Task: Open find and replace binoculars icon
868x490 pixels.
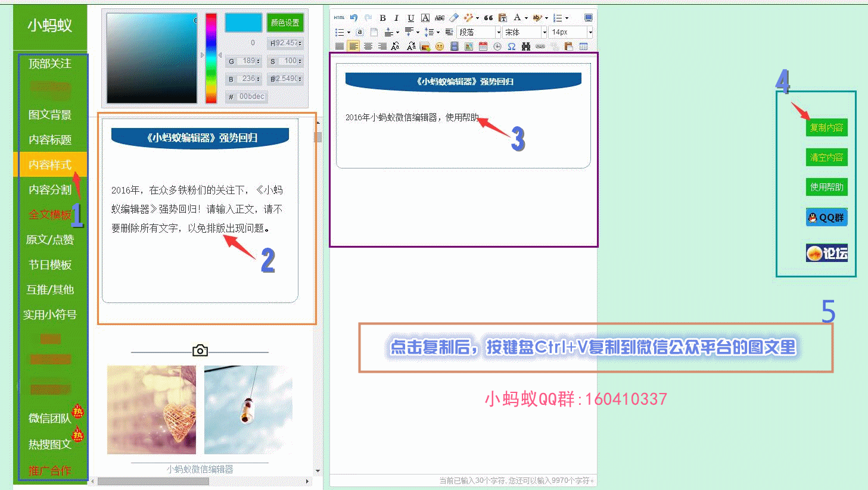Action: 526,46
